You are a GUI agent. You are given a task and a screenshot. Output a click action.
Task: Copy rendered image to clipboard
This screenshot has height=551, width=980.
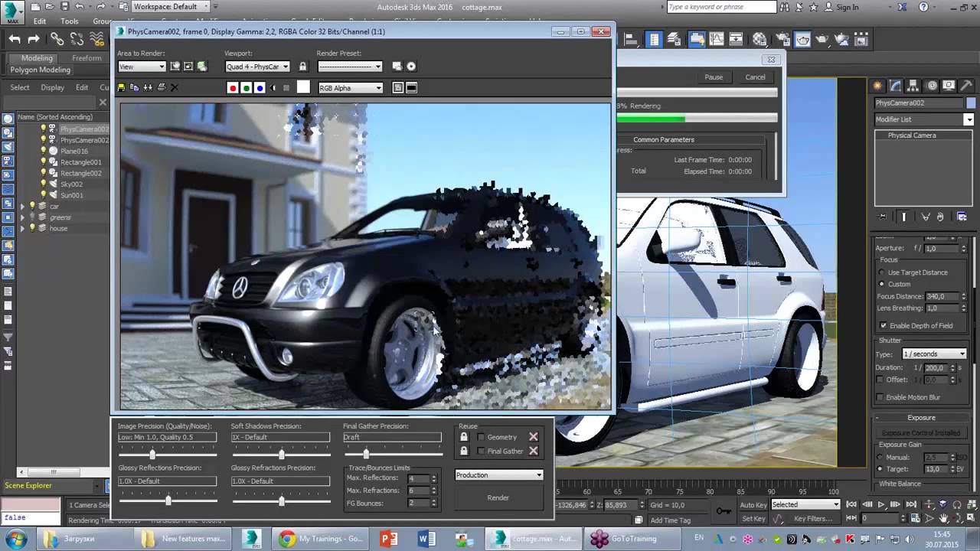[135, 88]
